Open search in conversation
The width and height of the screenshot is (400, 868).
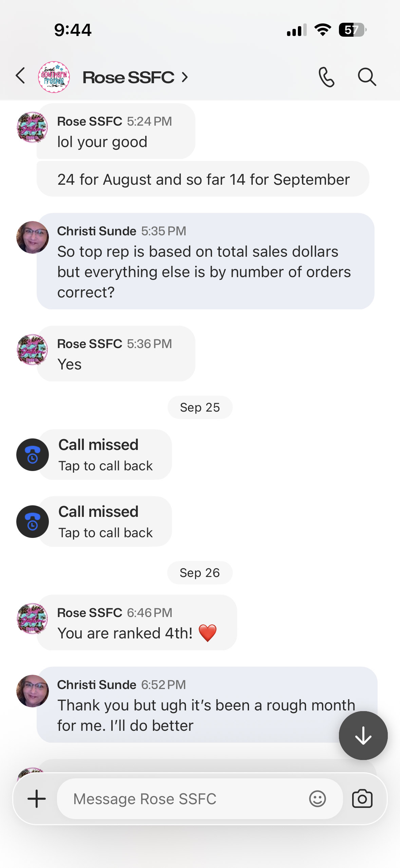point(367,77)
